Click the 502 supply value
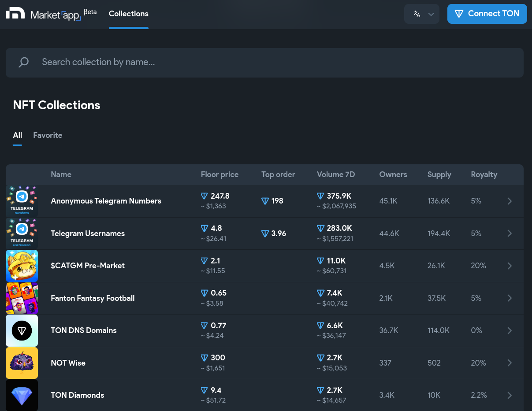 434,363
